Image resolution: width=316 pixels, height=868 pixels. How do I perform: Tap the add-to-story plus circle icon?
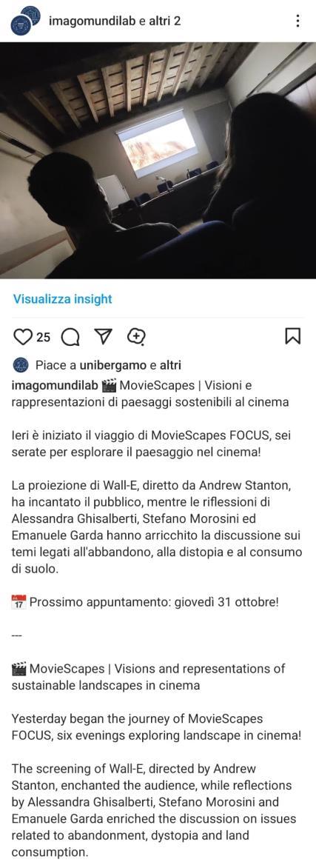(x=136, y=336)
